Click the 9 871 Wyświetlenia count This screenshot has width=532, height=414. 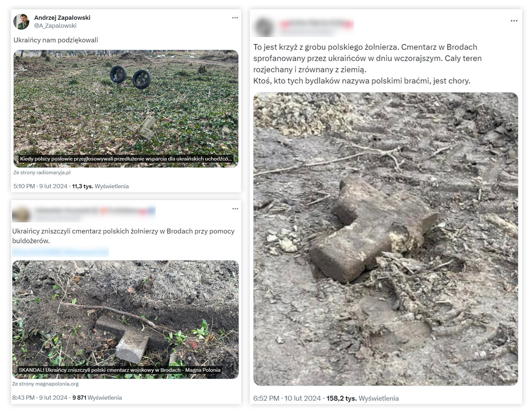[97, 398]
